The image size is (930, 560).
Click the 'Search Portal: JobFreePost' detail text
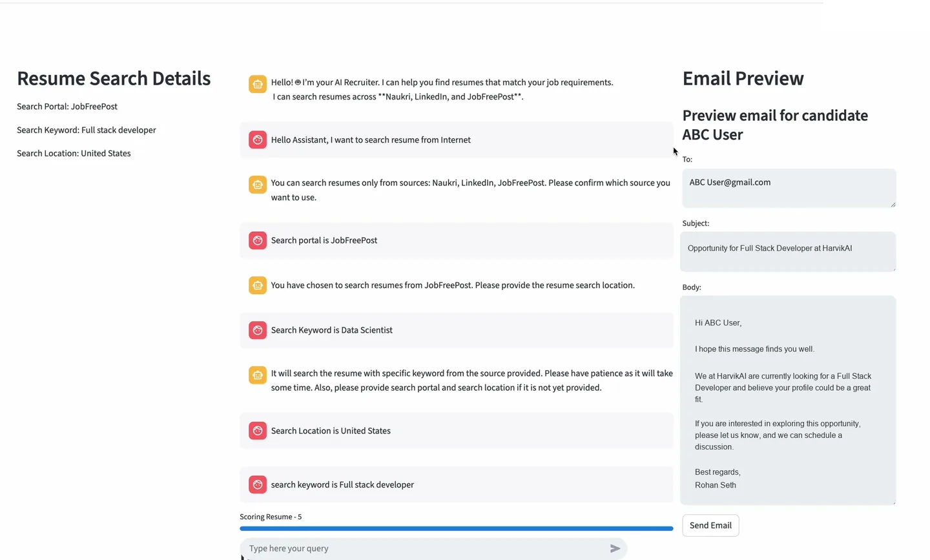(67, 107)
